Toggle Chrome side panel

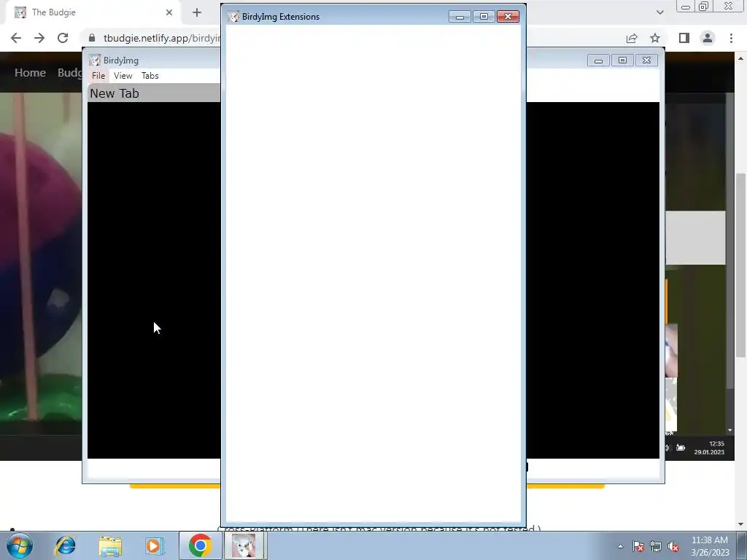click(x=684, y=38)
